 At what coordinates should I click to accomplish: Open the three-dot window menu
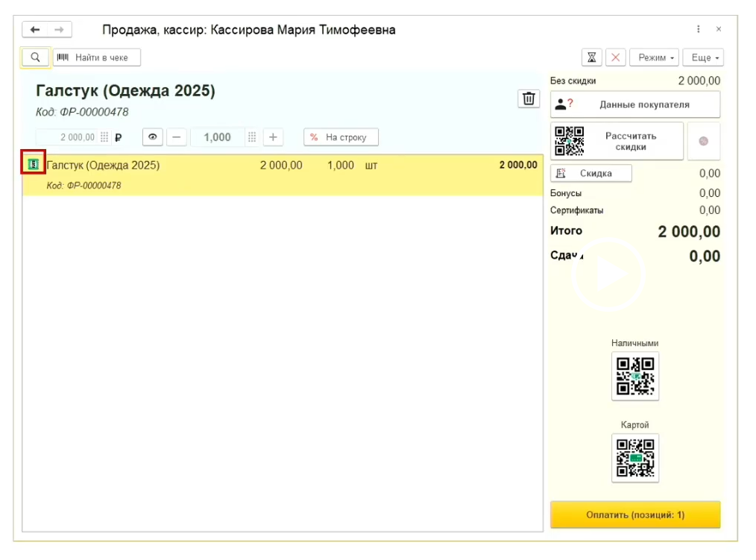(x=699, y=30)
